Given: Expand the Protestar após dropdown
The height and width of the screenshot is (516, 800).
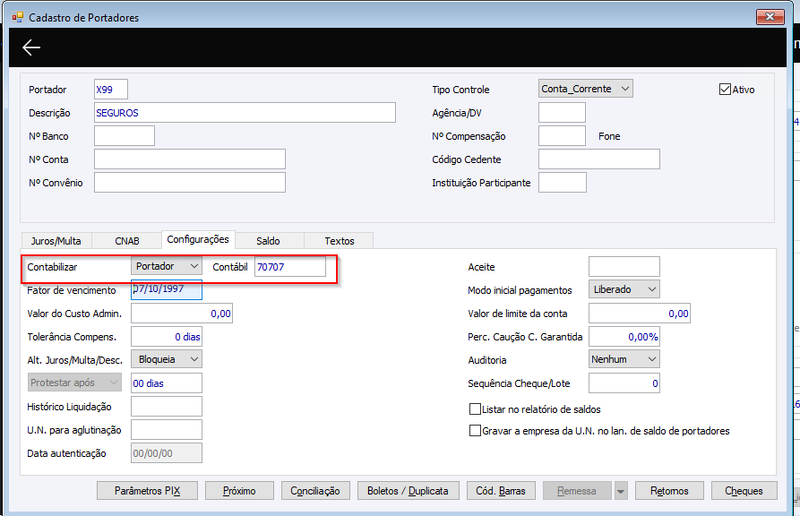Looking at the screenshot, I should pyautogui.click(x=74, y=382).
